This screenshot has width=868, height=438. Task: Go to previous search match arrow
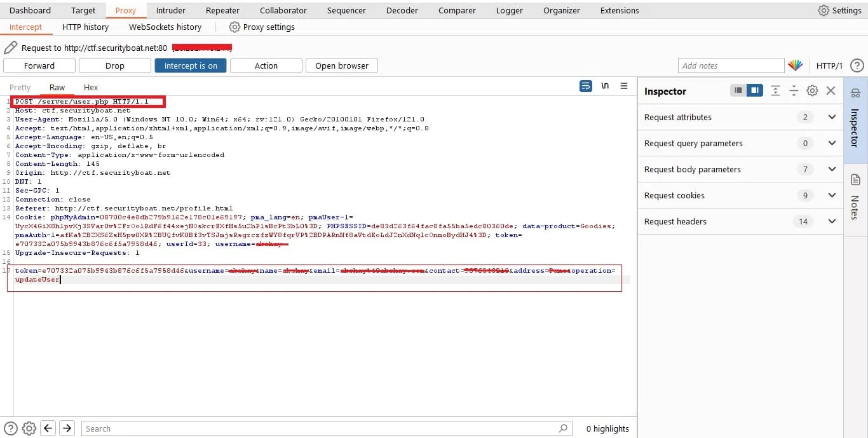pyautogui.click(x=48, y=428)
